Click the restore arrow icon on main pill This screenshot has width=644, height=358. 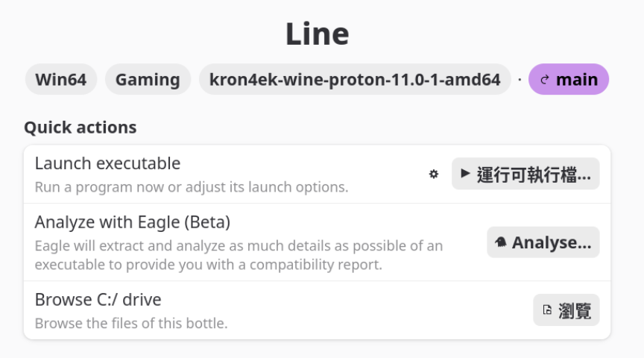545,80
